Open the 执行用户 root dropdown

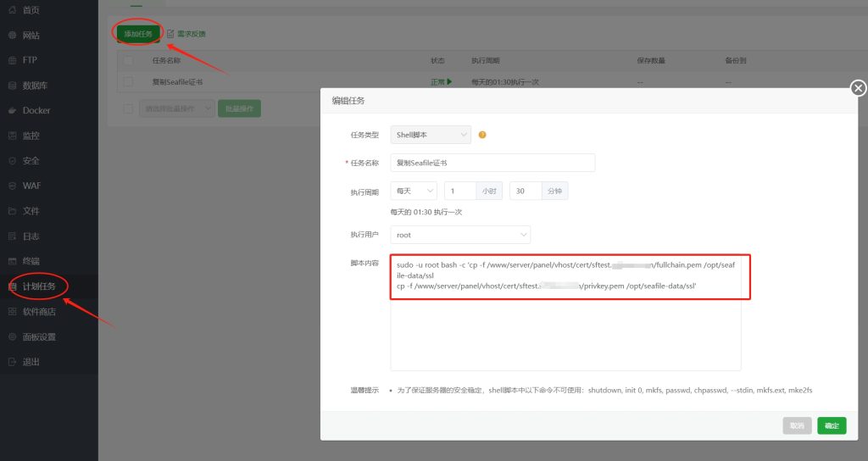460,235
